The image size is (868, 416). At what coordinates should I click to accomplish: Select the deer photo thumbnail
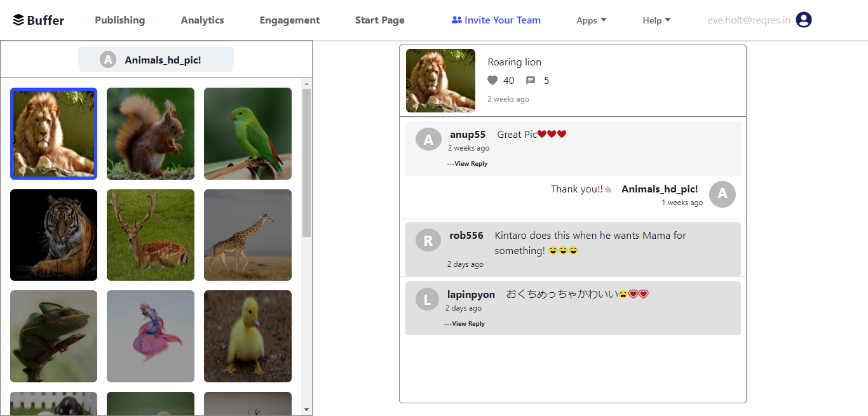(x=151, y=235)
